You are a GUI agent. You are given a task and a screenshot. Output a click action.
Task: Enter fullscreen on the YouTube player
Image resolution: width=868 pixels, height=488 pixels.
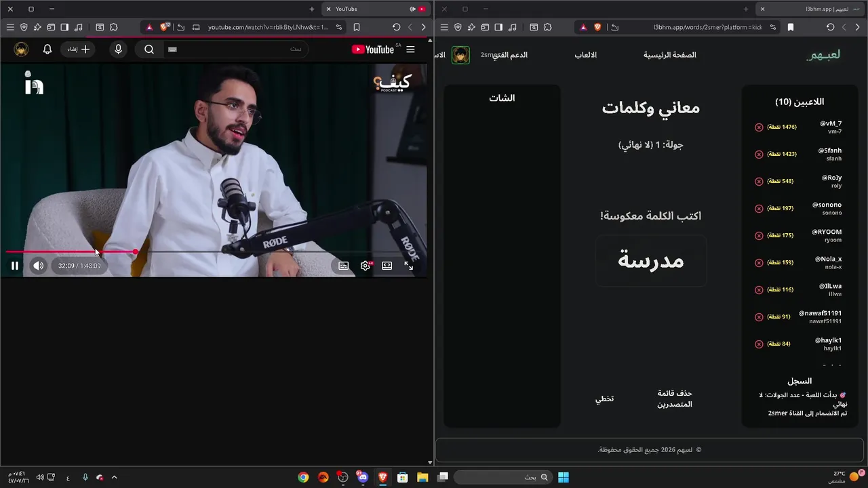click(x=409, y=266)
